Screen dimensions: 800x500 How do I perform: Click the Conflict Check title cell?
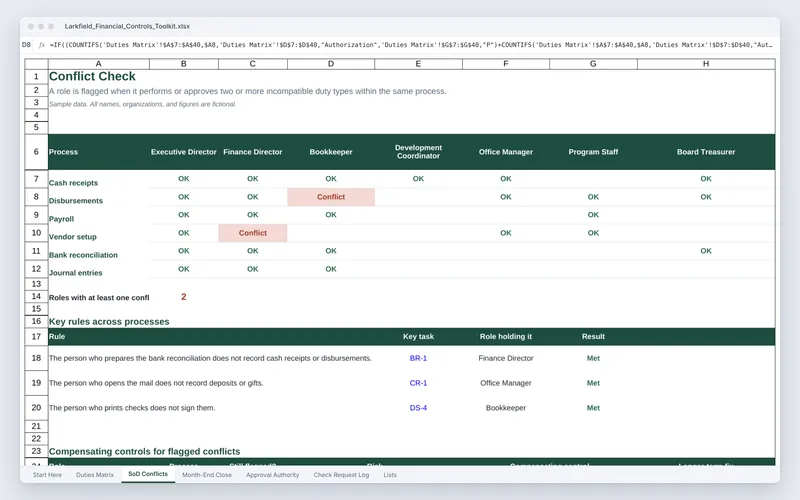(92, 76)
